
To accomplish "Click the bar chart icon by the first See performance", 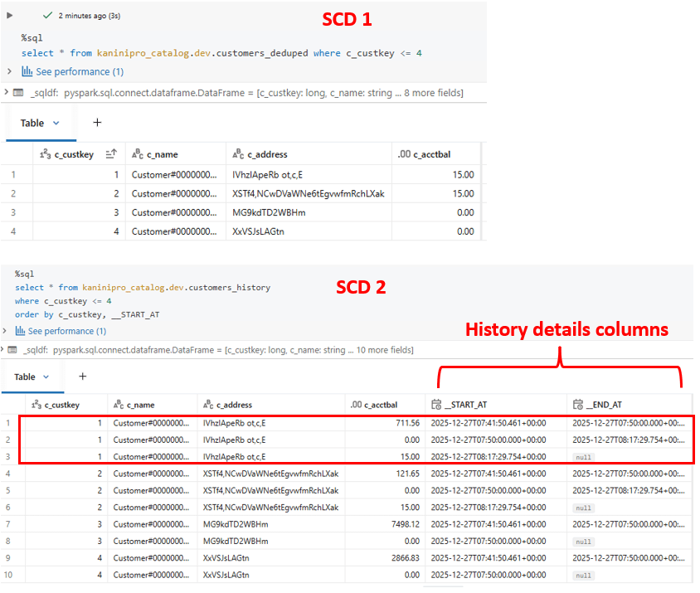I will (x=27, y=72).
